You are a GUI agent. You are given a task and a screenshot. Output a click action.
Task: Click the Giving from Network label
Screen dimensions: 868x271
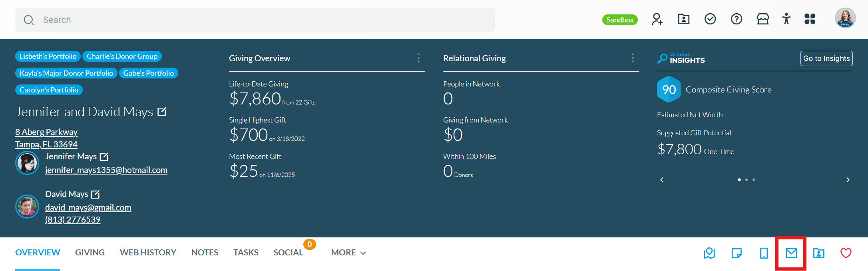[x=476, y=120]
